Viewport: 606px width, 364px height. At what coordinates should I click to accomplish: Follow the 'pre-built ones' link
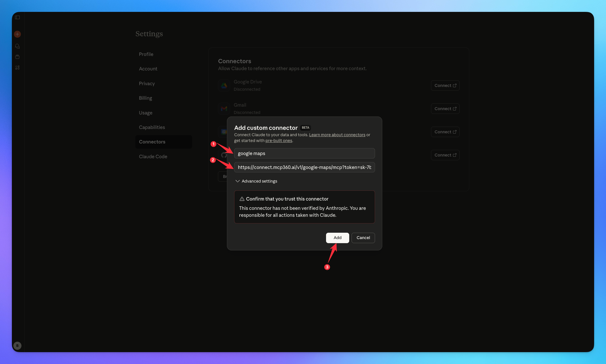pos(279,141)
